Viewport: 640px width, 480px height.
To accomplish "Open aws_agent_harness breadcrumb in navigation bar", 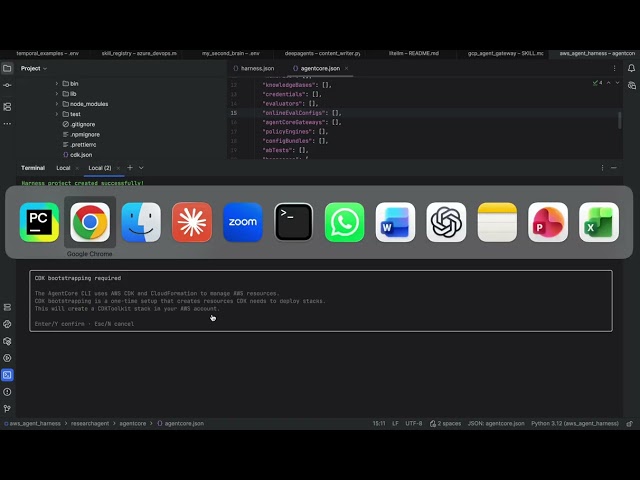I will (35, 424).
